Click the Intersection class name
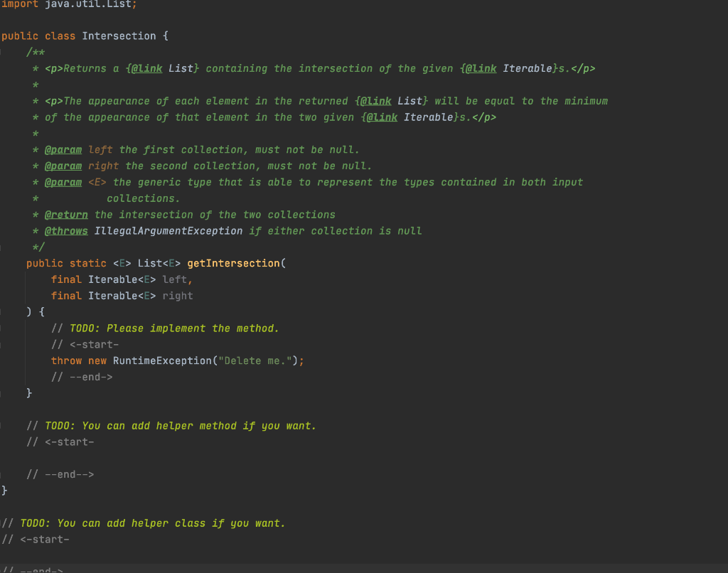The image size is (728, 573). [x=118, y=36]
